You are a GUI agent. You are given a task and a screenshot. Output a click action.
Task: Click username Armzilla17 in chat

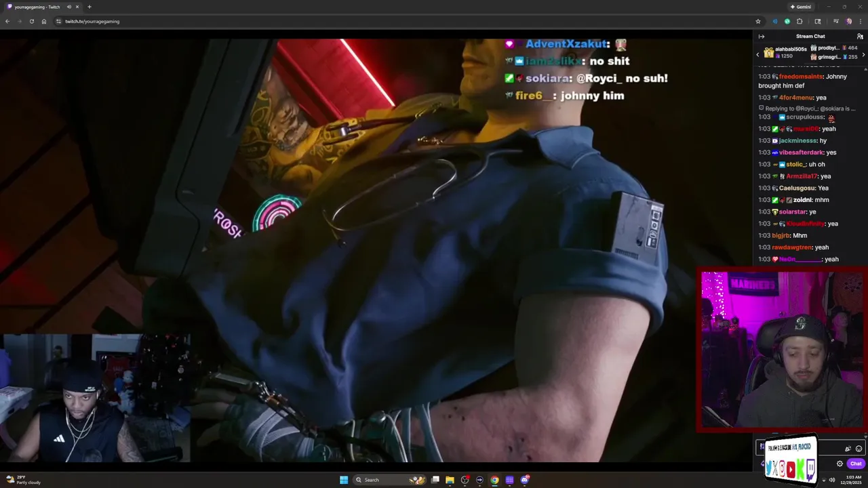802,176
